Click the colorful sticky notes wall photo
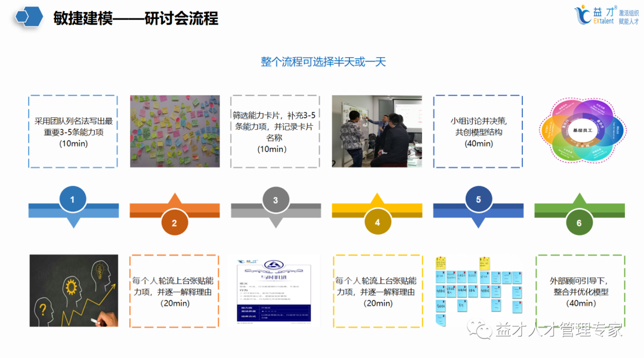The width and height of the screenshot is (644, 358). click(175, 131)
